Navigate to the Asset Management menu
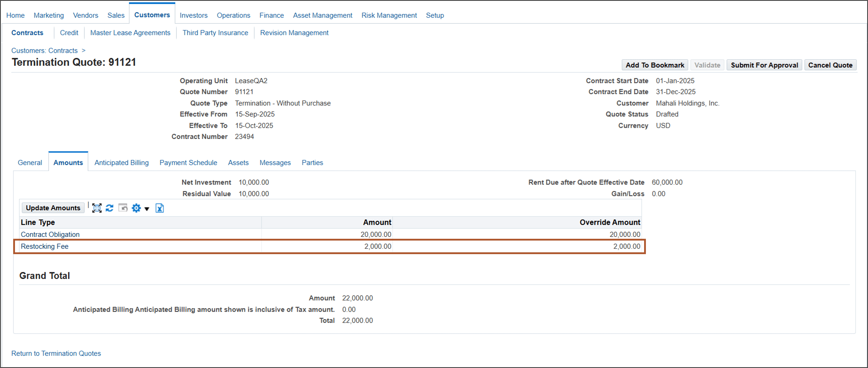 pos(323,15)
